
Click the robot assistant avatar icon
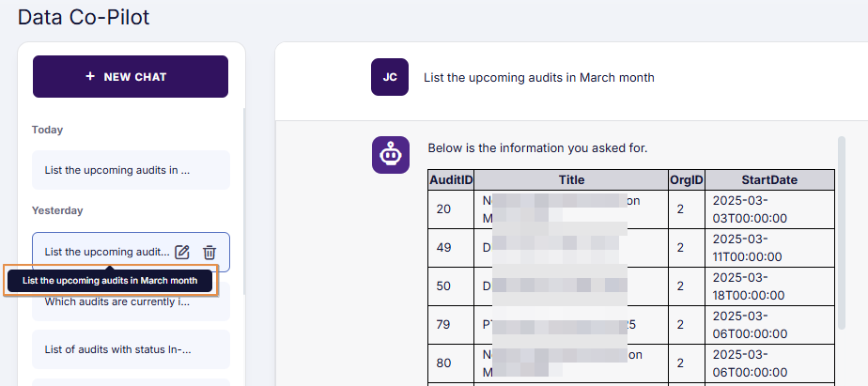[391, 155]
